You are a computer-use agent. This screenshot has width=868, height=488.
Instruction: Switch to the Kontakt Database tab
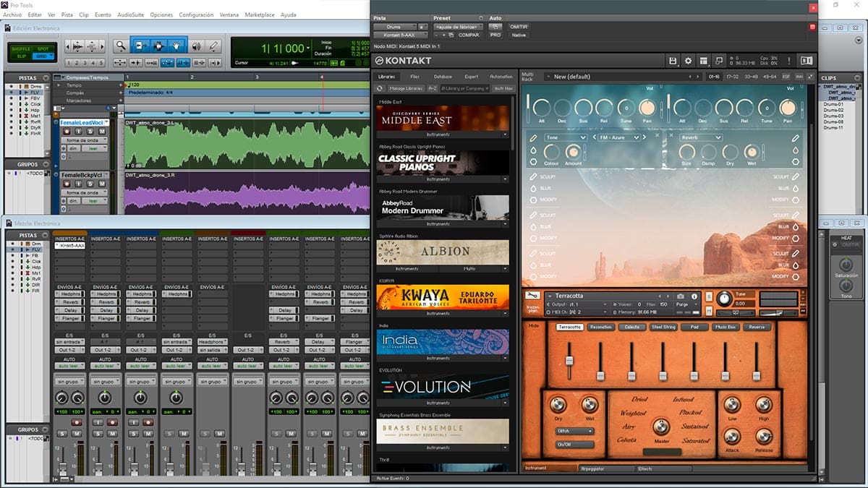pos(443,76)
